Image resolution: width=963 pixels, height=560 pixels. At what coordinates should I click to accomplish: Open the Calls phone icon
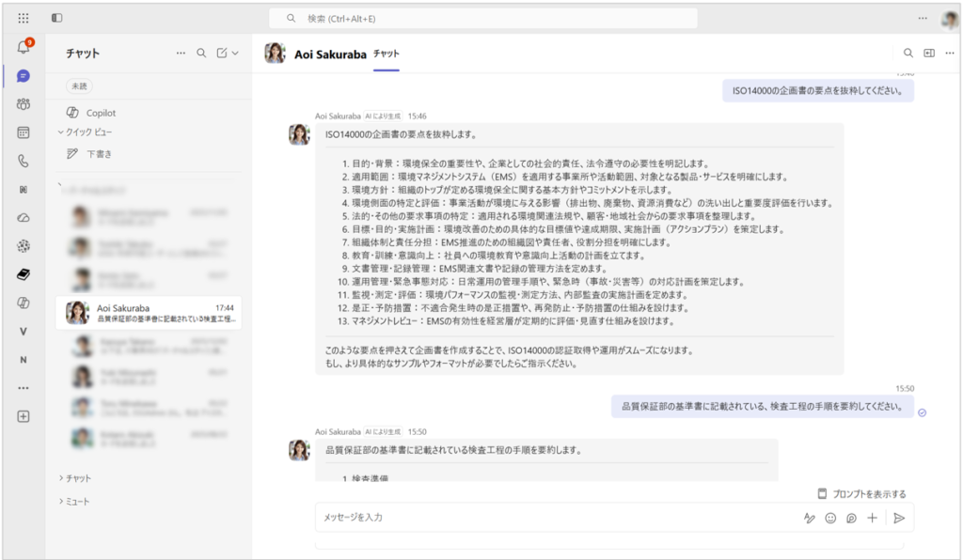(24, 161)
